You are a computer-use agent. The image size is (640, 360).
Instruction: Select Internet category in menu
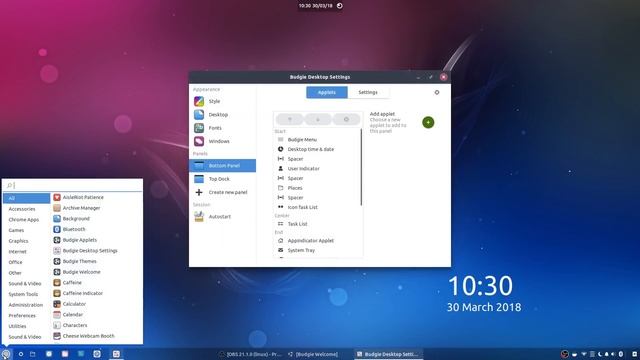point(27,251)
